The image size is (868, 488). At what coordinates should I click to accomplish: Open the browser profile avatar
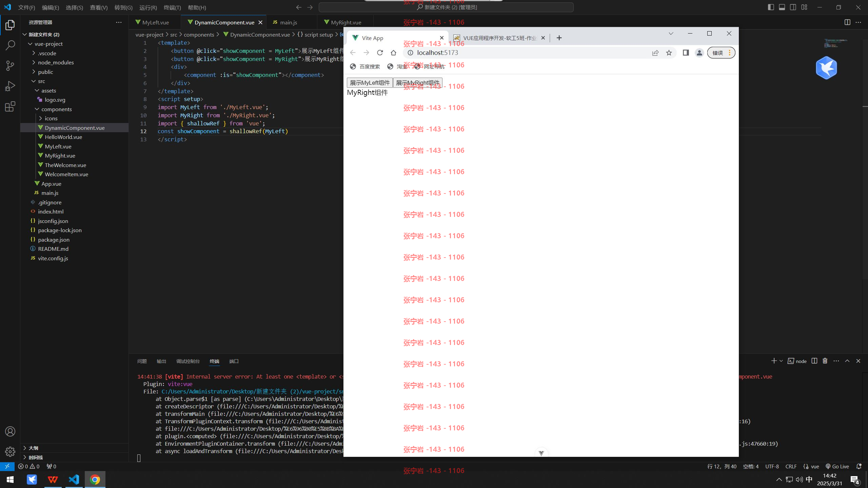[699, 53]
